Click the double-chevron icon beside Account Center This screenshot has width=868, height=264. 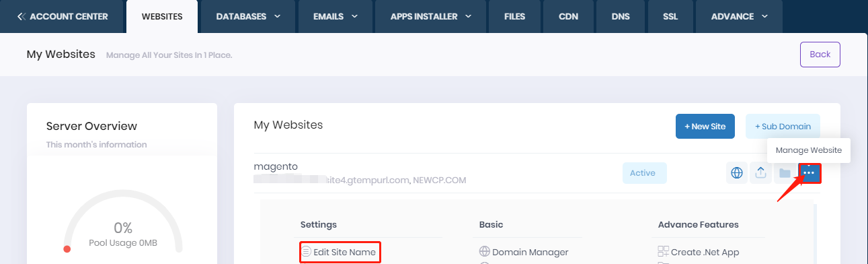click(22, 16)
